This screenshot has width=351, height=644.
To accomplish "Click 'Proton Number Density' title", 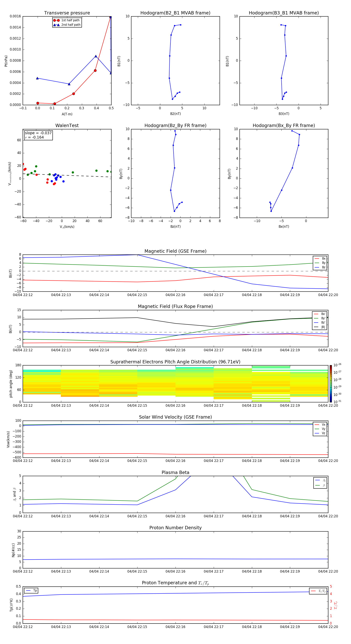I will [175, 528].
